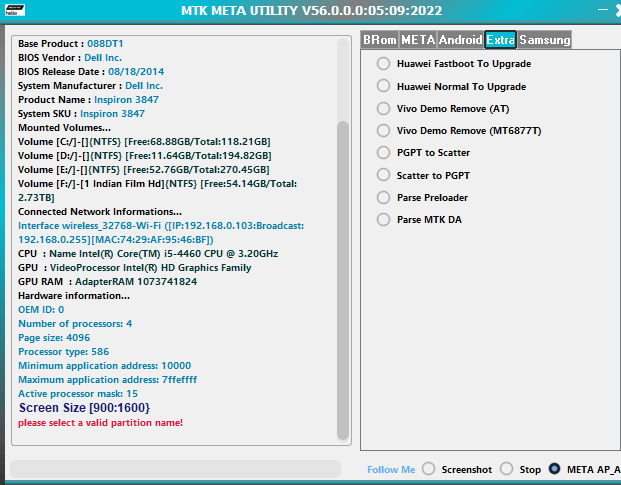Click the 'Minimum application address: 10000' line
The height and width of the screenshot is (485, 621).
pyautogui.click(x=105, y=366)
